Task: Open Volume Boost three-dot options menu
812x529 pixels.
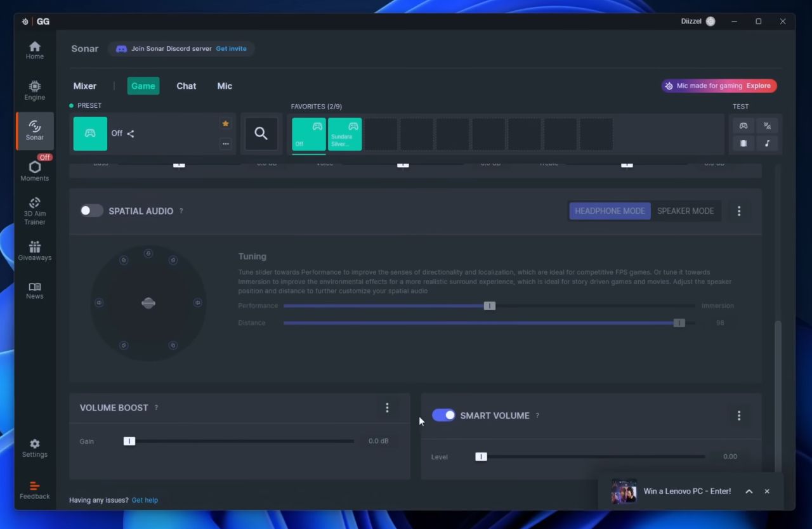Action: click(x=387, y=408)
